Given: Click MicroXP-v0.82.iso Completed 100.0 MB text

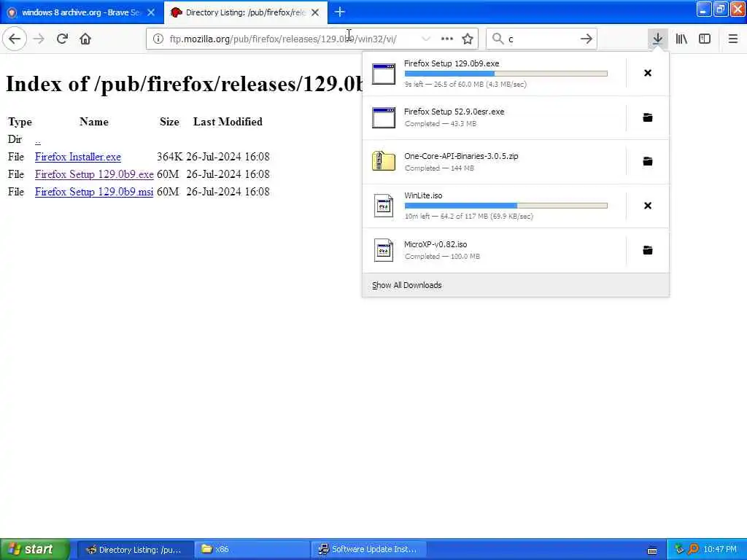Looking at the screenshot, I should (x=442, y=256).
